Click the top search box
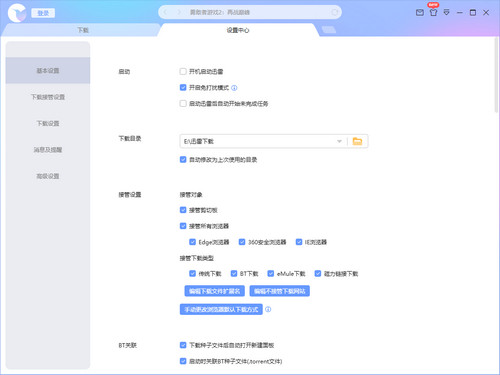 coord(250,12)
